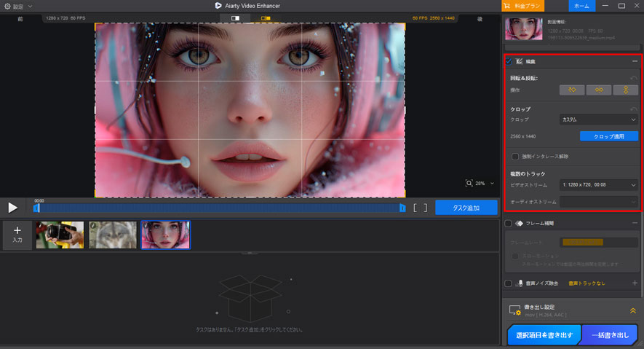Switch to split before/after preview mode
The height and width of the screenshot is (349, 644).
click(235, 18)
